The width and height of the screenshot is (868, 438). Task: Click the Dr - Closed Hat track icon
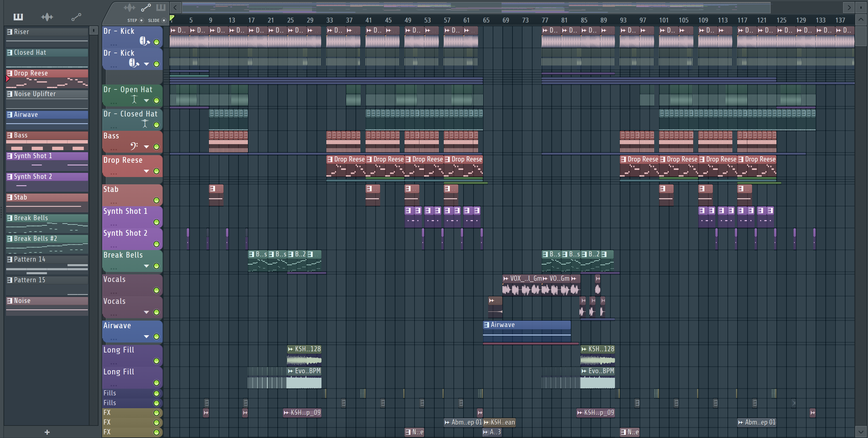[145, 124]
